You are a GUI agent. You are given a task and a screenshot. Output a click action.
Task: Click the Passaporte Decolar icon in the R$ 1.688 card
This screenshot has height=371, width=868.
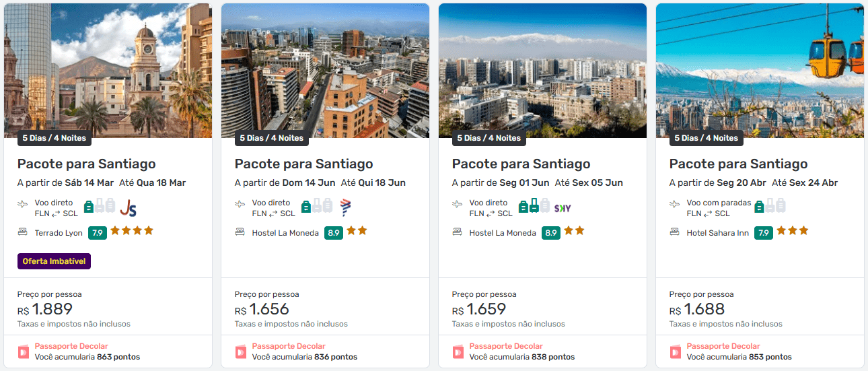click(x=676, y=351)
